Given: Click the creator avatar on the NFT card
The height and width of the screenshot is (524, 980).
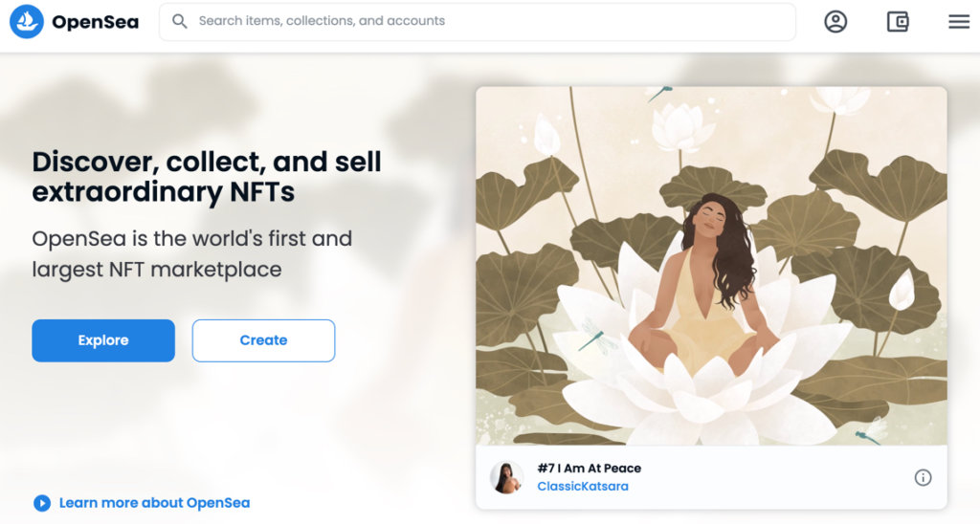Looking at the screenshot, I should pos(506,477).
